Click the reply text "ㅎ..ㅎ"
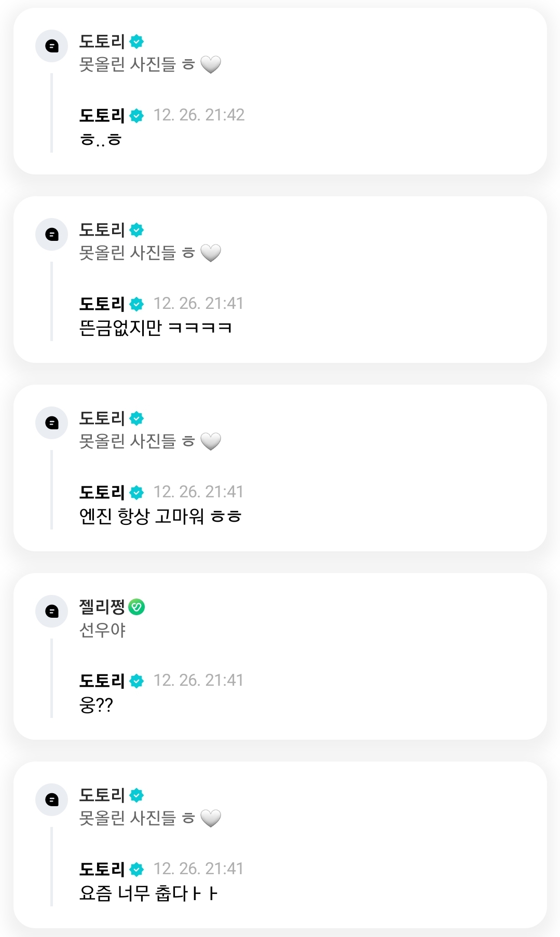The width and height of the screenshot is (560, 937). pyautogui.click(x=100, y=140)
